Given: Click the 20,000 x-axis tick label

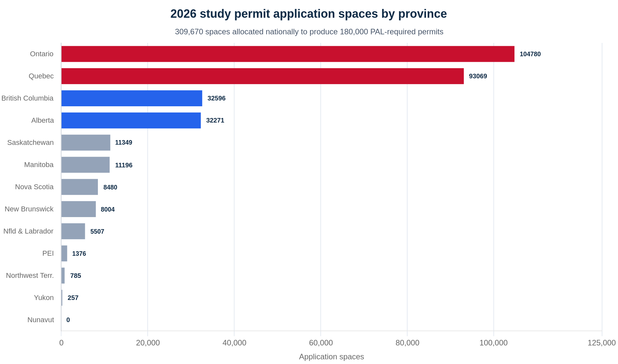Looking at the screenshot, I should point(148,343).
